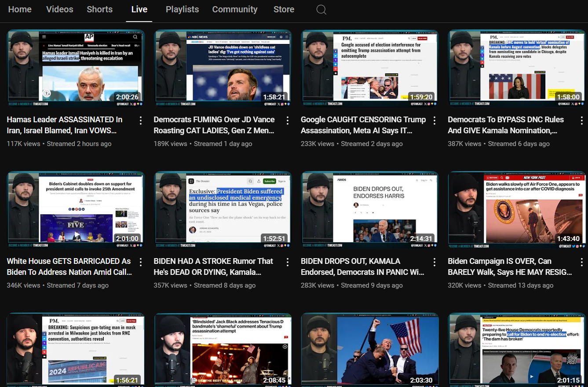Play the JD Vance NBC News thumbnail

[x=223, y=68]
